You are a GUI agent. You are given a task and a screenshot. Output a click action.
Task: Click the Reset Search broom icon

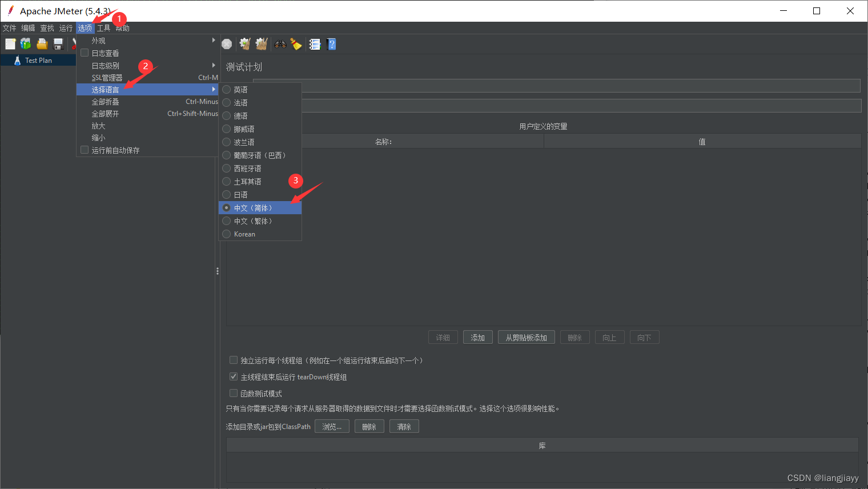tap(296, 44)
